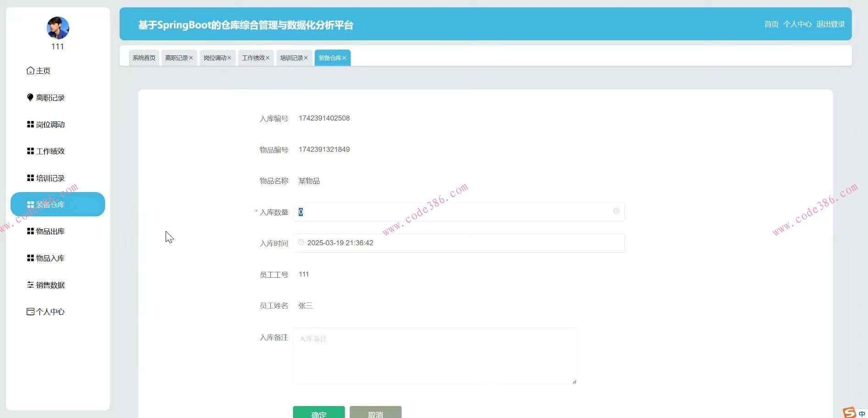Click the grid icon beside 物品出库
Image resolution: width=868 pixels, height=418 pixels.
(30, 231)
